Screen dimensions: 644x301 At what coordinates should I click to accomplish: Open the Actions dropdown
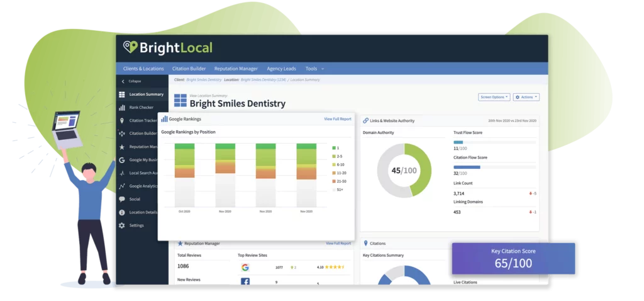[526, 97]
